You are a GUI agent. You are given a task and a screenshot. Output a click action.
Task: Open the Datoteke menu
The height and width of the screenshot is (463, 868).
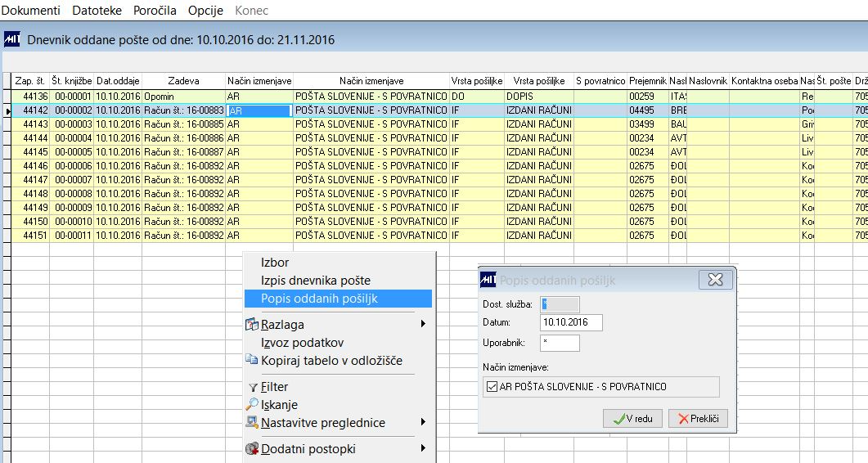coord(97,10)
